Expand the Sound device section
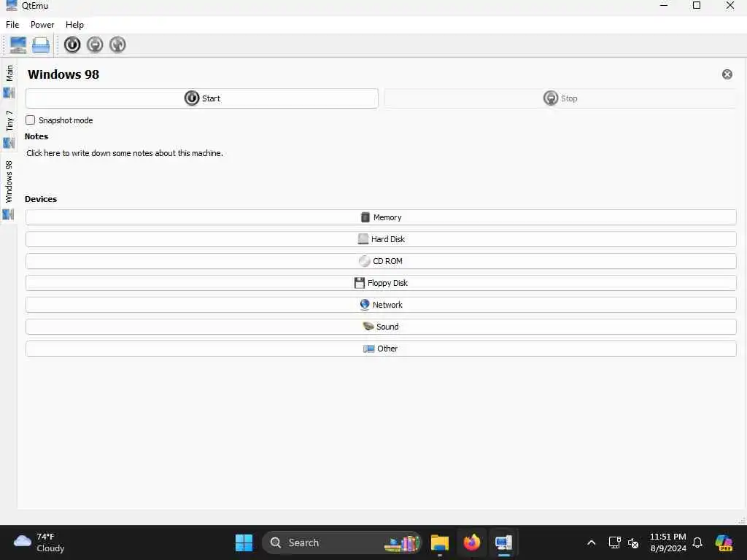The height and width of the screenshot is (560, 747). pos(381,327)
